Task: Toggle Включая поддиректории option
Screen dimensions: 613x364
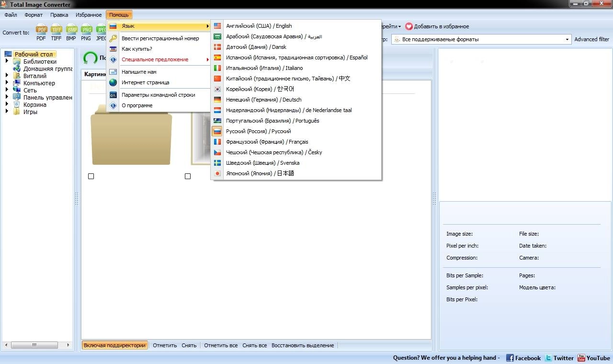Action: click(x=114, y=345)
